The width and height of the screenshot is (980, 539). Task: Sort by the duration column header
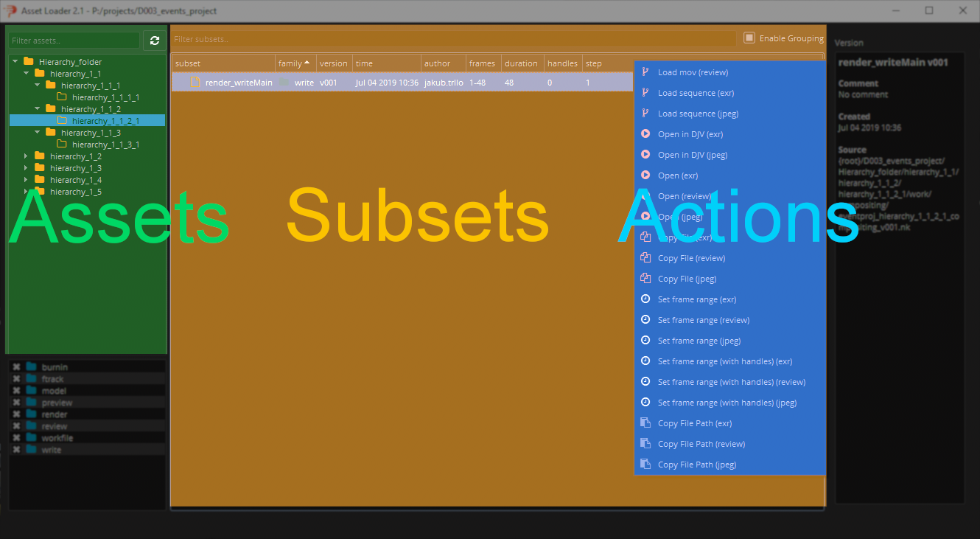(x=522, y=63)
